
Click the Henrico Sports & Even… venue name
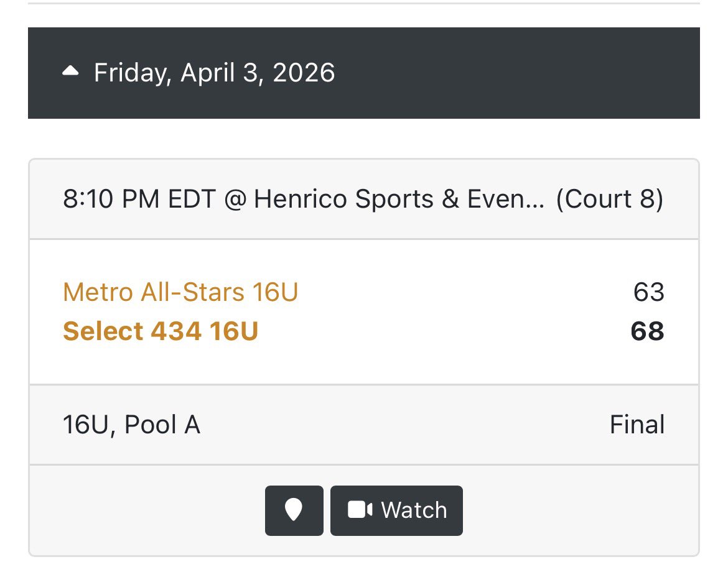(x=399, y=200)
